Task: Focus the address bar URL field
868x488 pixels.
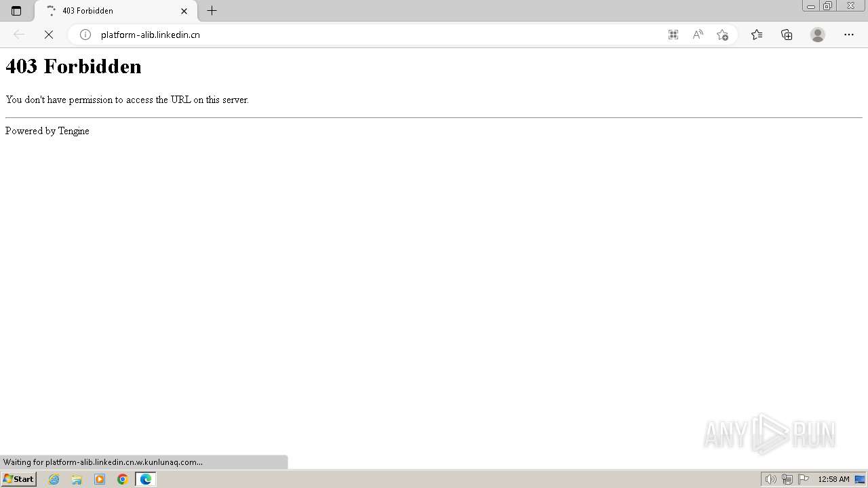Action: pos(366,35)
